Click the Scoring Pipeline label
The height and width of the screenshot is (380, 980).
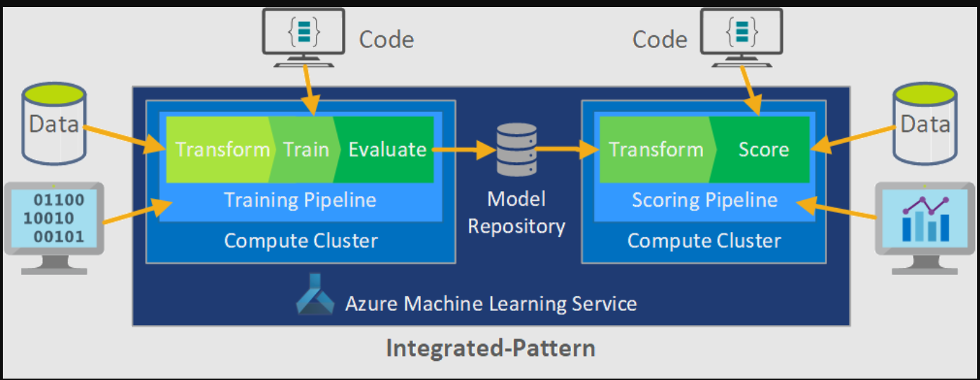(704, 200)
